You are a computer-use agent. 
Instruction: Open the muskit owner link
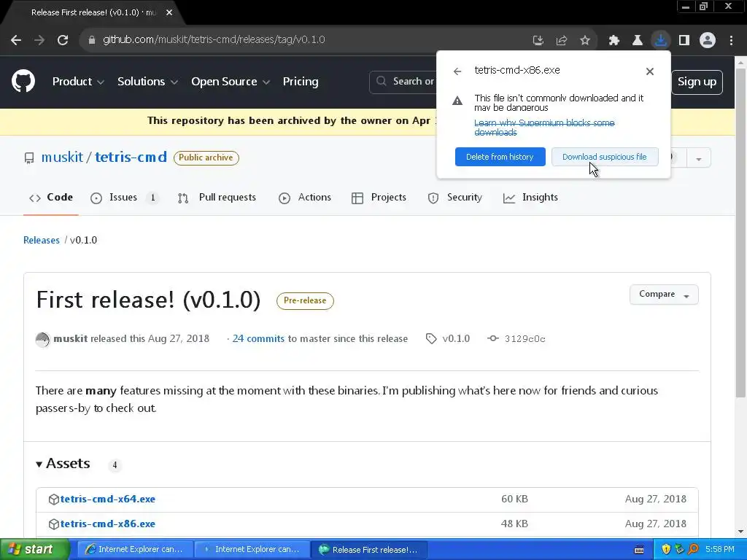(x=62, y=157)
